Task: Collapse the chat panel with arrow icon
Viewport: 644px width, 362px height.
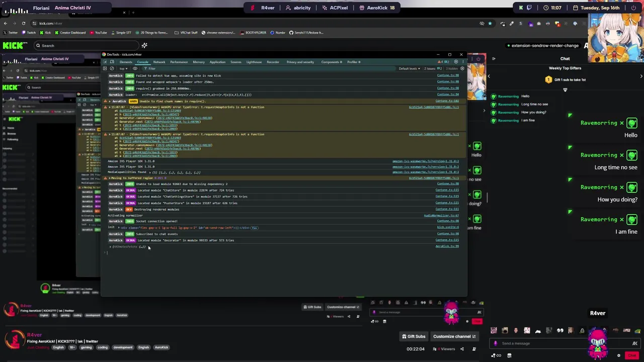Action: point(494,59)
